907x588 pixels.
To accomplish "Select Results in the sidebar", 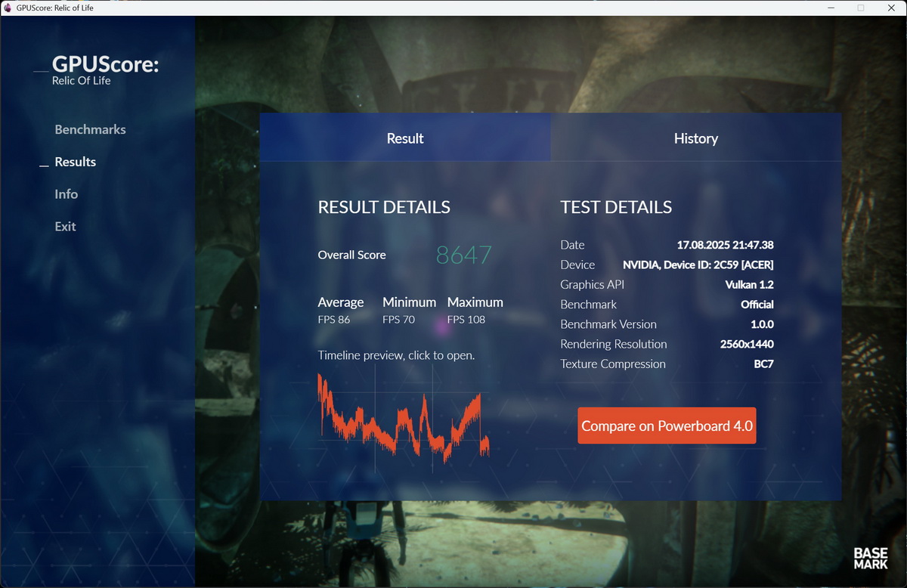I will [75, 162].
